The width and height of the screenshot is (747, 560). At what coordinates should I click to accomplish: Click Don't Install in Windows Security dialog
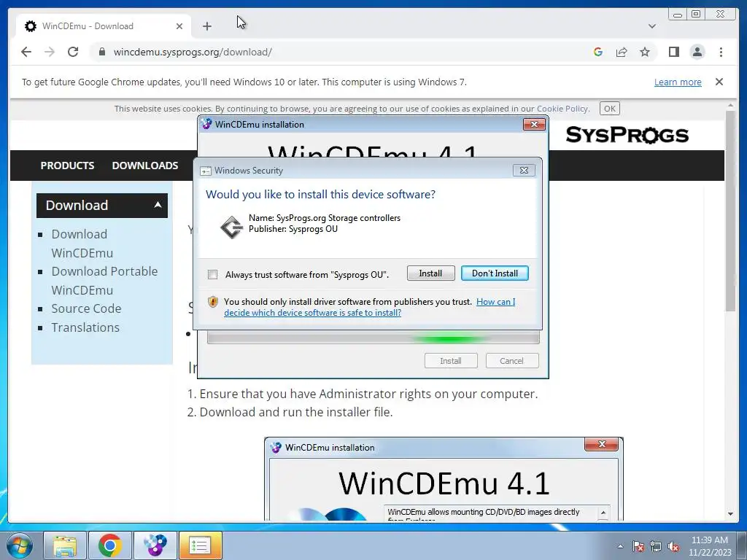(495, 273)
